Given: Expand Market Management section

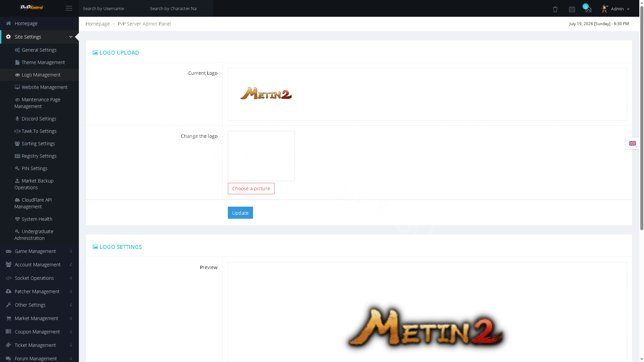Looking at the screenshot, I should pyautogui.click(x=39, y=318).
